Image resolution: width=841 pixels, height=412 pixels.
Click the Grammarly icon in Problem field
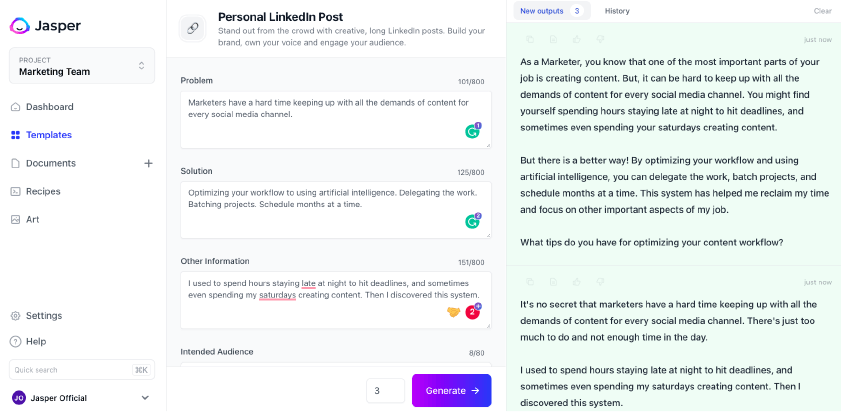473,130
